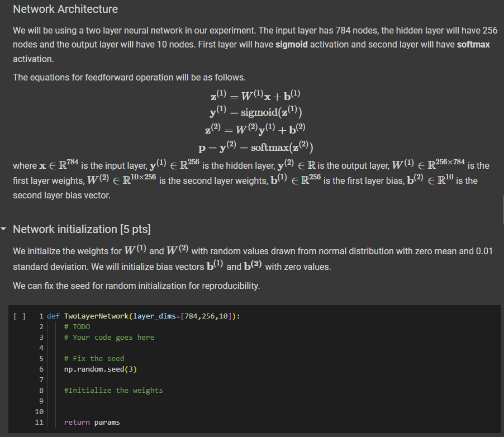Click the '#Initialize the weights' comment
The image size is (504, 437).
tap(113, 391)
